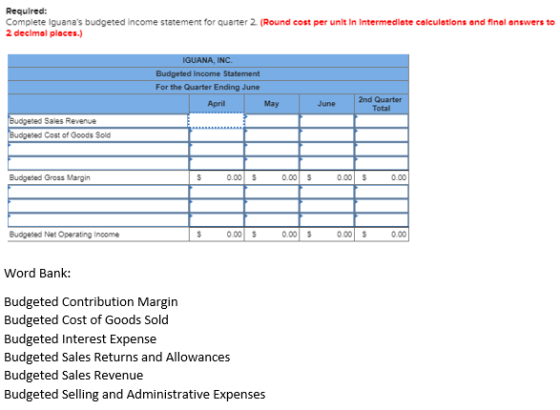Open the blank label dropdown directly above Budgeted Net Operating Income
The width and height of the screenshot is (560, 410).
click(98, 220)
